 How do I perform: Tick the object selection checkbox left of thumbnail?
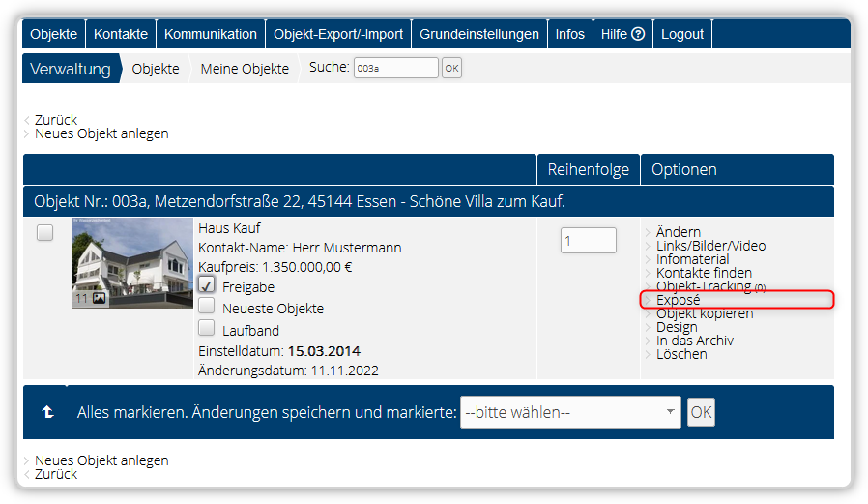point(44,232)
